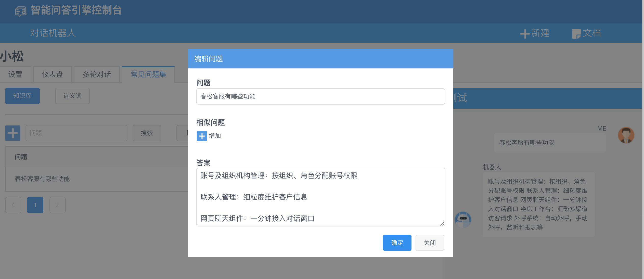644x279 pixels.
Task: Click the 小松 bot name heading
Action: point(12,56)
